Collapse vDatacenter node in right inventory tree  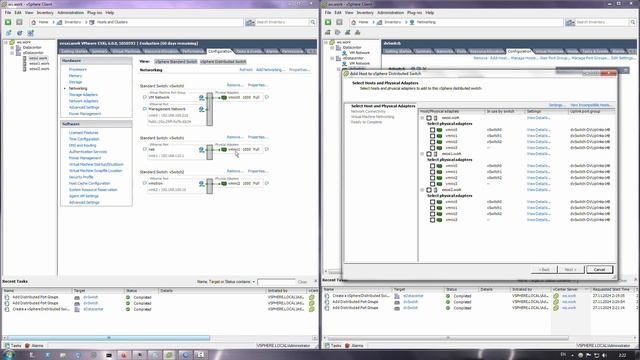tap(332, 58)
